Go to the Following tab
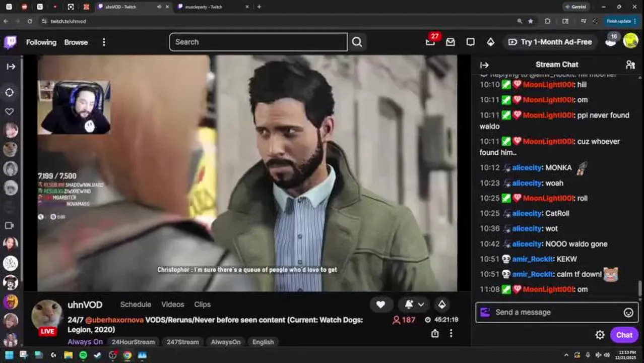Image resolution: width=644 pixels, height=363 pixels. [x=41, y=42]
